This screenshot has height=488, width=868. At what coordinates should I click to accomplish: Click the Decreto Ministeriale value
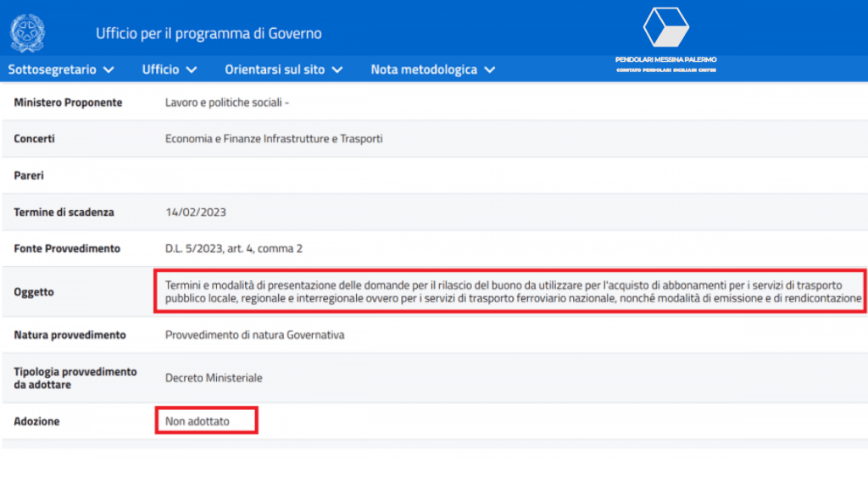tap(214, 378)
